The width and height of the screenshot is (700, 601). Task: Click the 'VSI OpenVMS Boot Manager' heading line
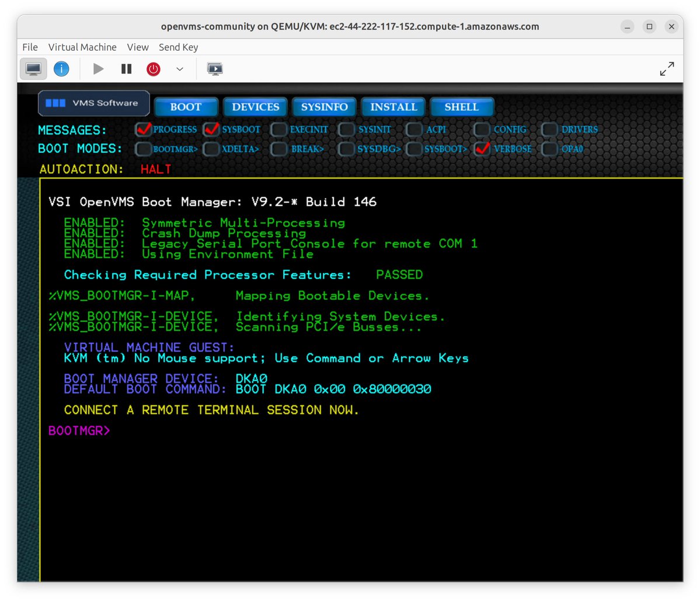(213, 202)
